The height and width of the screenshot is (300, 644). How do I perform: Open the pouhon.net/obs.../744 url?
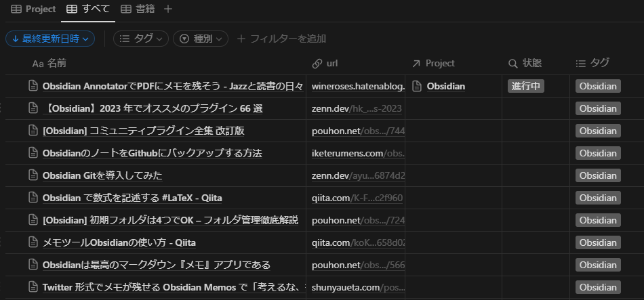358,131
